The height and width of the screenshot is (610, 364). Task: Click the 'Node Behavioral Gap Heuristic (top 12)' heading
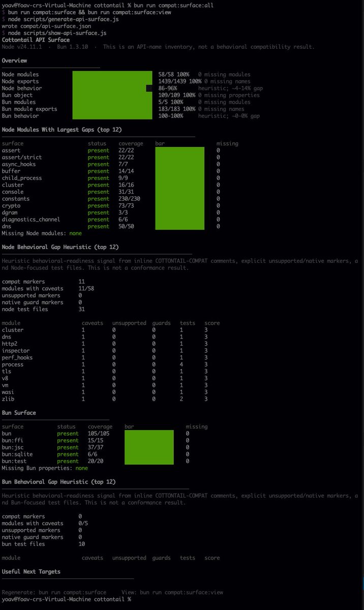coord(60,247)
